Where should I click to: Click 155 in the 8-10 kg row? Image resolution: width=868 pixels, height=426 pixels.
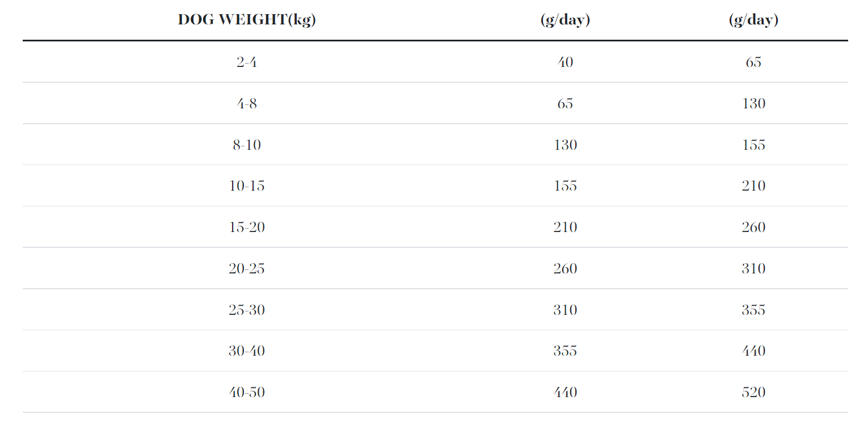pos(753,145)
